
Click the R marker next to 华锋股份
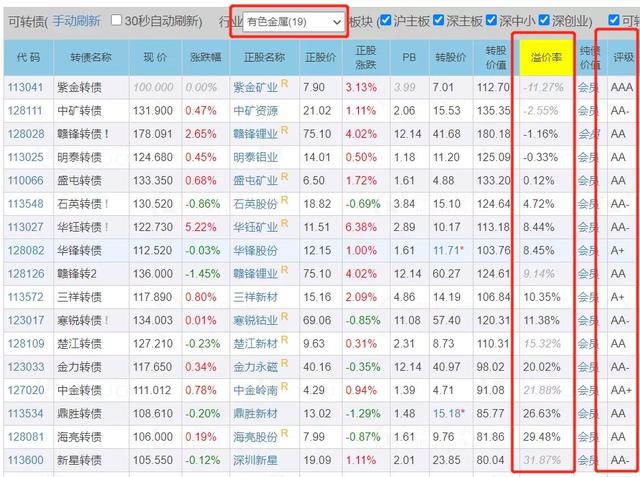point(283,247)
